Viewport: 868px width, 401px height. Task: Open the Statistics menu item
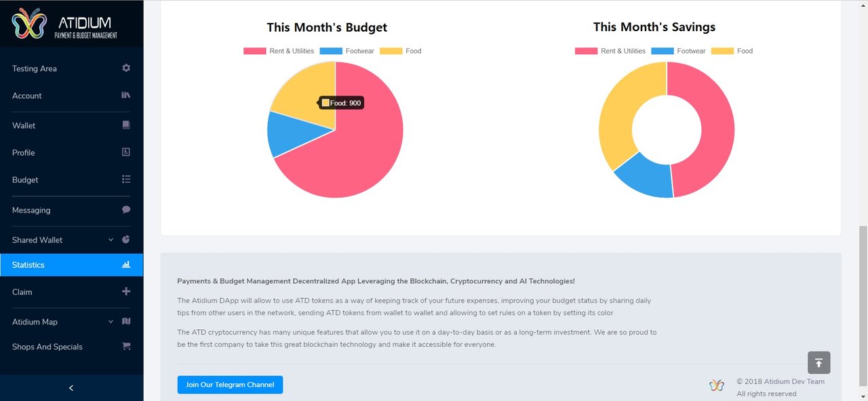click(71, 265)
